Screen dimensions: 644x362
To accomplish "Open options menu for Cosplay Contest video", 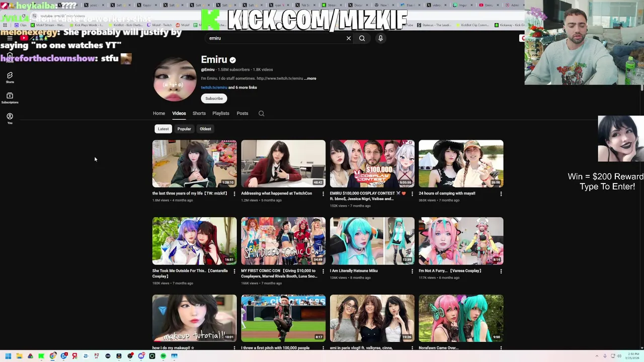I will (412, 194).
